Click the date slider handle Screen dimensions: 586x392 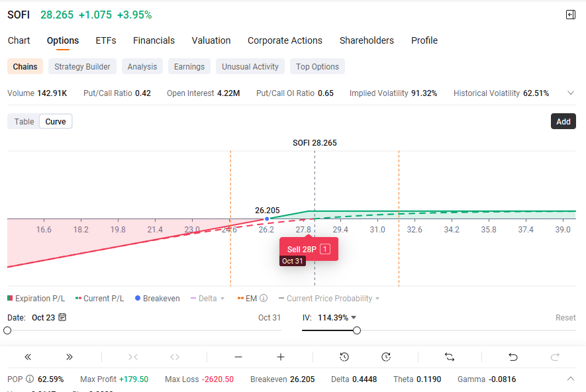click(x=7, y=330)
